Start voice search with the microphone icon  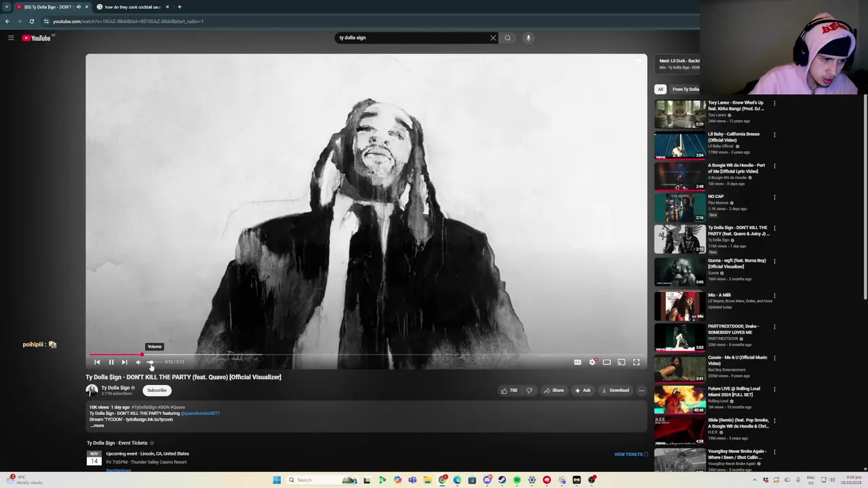(528, 38)
